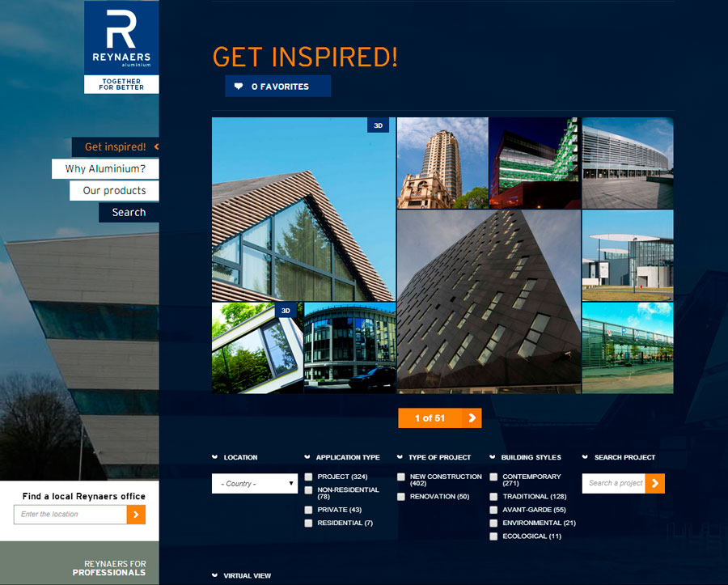The image size is (728, 585).
Task: Open the Country dropdown
Action: click(x=255, y=483)
